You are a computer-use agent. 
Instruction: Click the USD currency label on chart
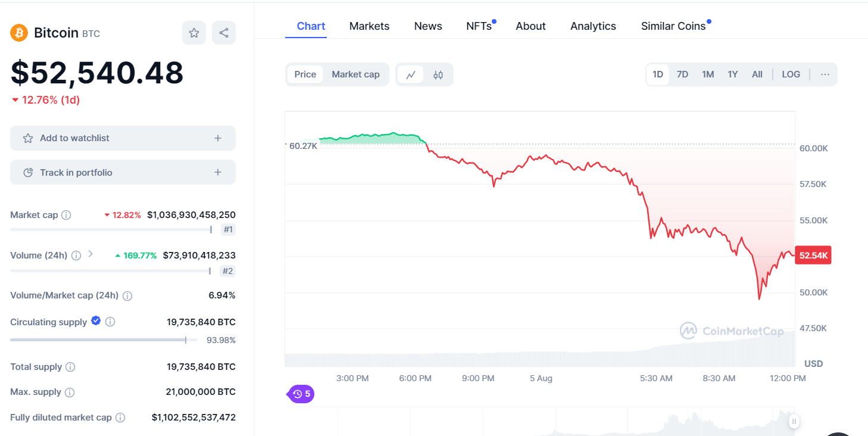(x=814, y=363)
